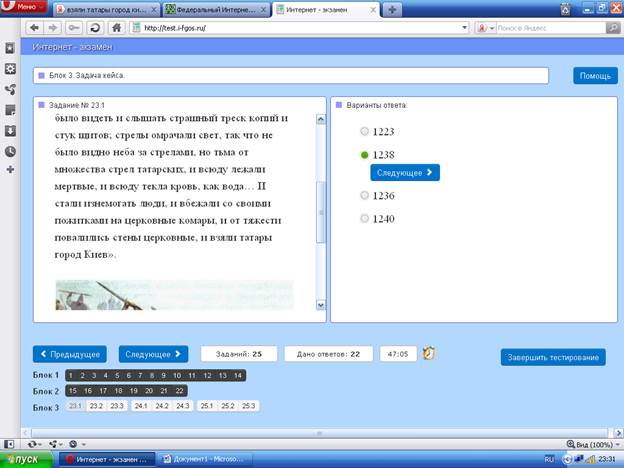624x468 pixels.
Task: Open the Вид (100%) zoom dropdown
Action: pos(593,444)
